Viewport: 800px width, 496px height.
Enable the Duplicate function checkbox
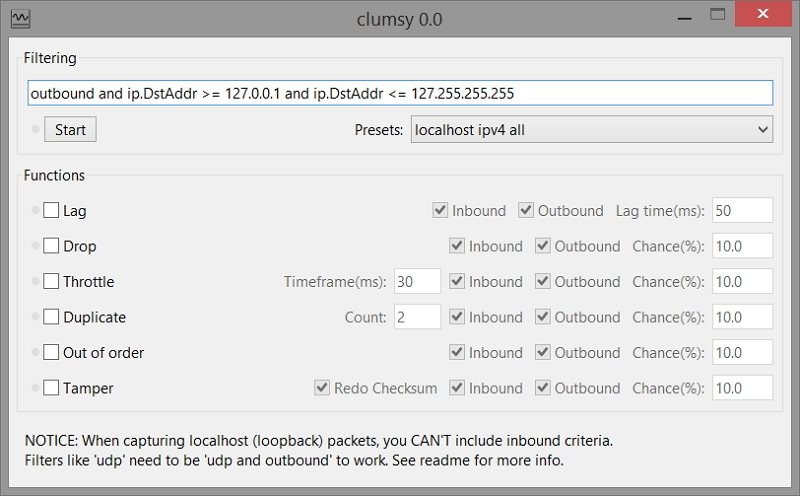coord(51,317)
